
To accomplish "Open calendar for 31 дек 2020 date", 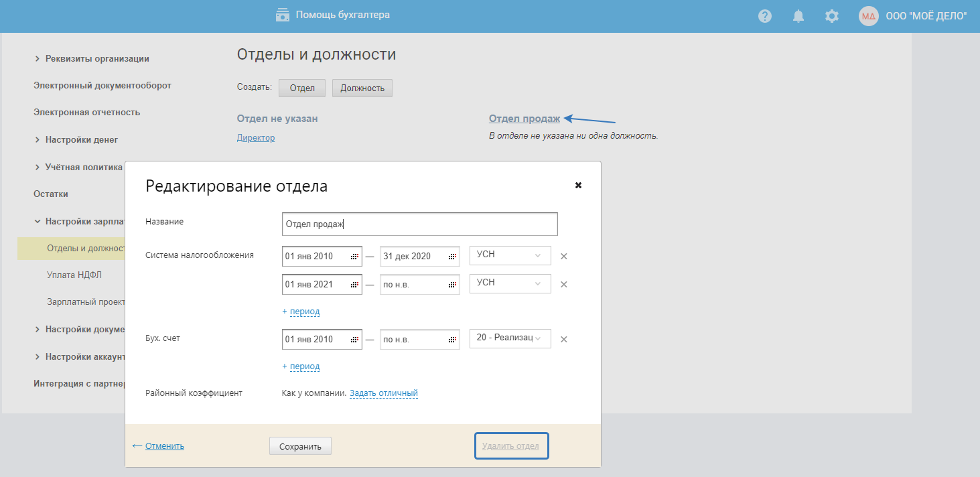I will pyautogui.click(x=452, y=257).
